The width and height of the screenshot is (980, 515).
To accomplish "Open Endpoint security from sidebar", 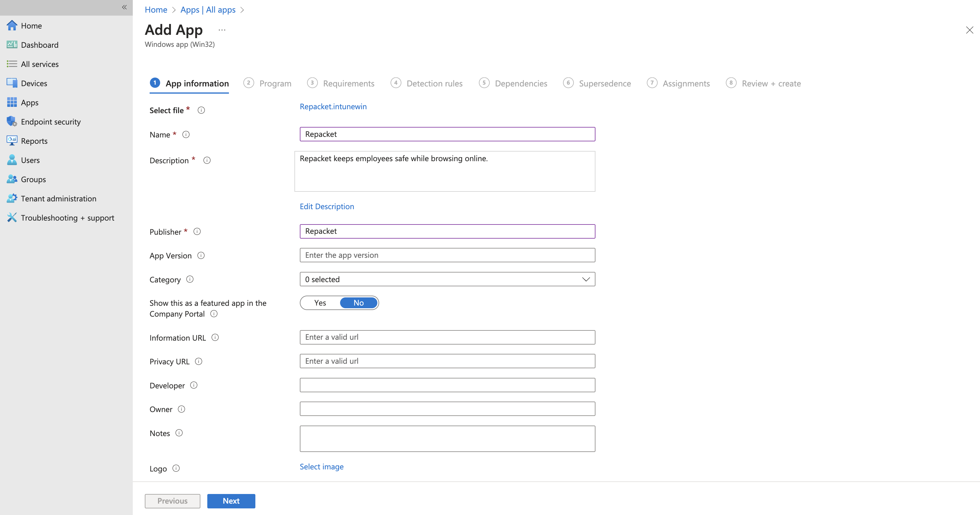I will coord(50,122).
